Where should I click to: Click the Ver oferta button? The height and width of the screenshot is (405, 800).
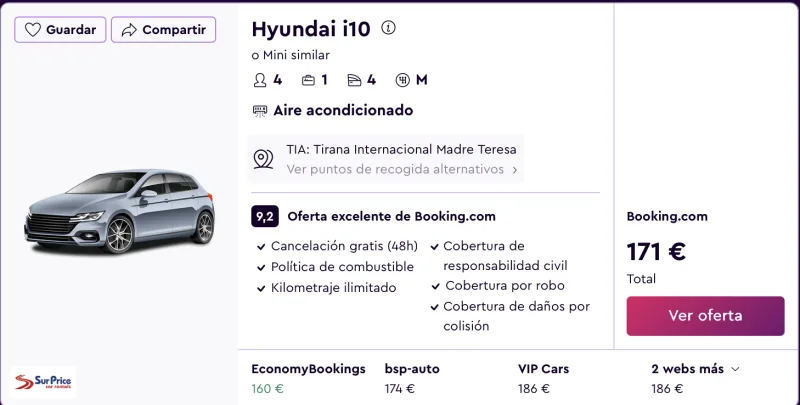[705, 316]
